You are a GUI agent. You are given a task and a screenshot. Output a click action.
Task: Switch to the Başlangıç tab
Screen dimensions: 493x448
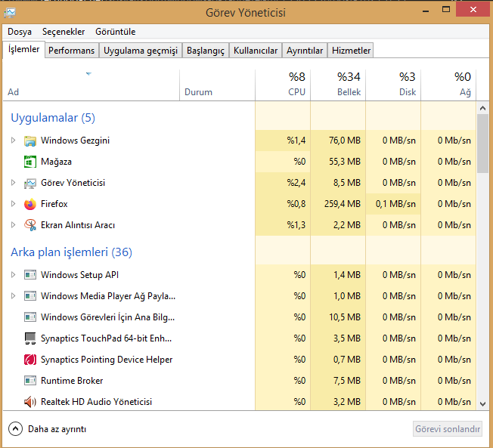click(x=206, y=51)
